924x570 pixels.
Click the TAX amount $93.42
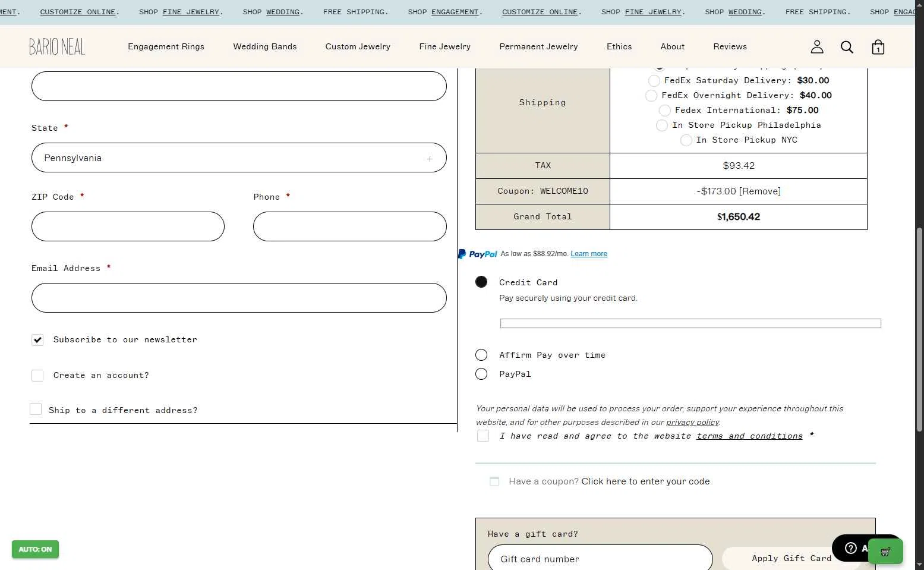[x=739, y=166]
